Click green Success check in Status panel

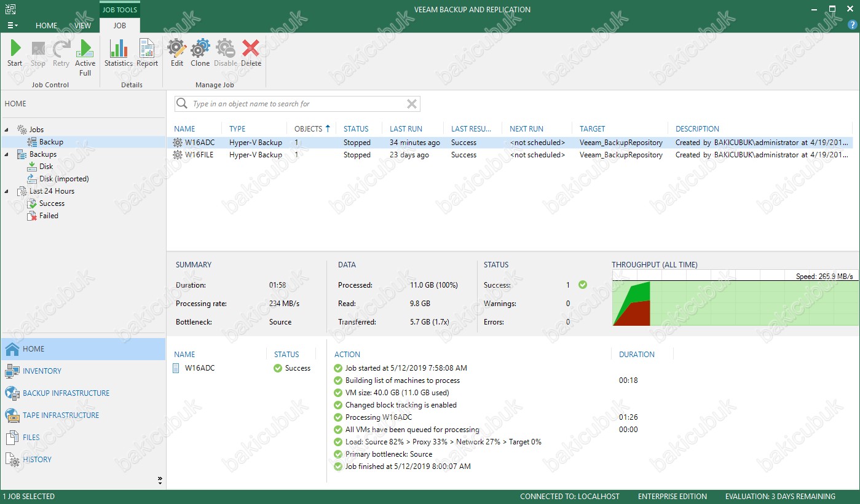tap(583, 285)
